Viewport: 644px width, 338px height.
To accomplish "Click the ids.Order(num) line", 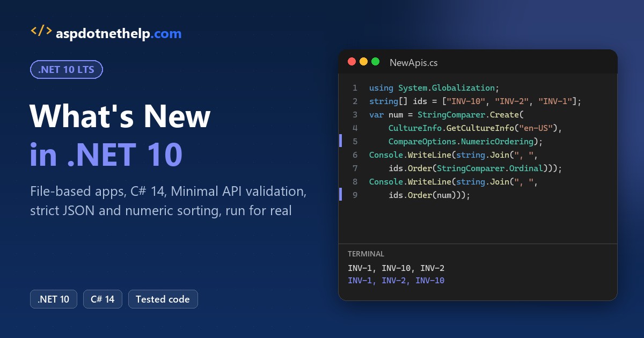I will [429, 195].
